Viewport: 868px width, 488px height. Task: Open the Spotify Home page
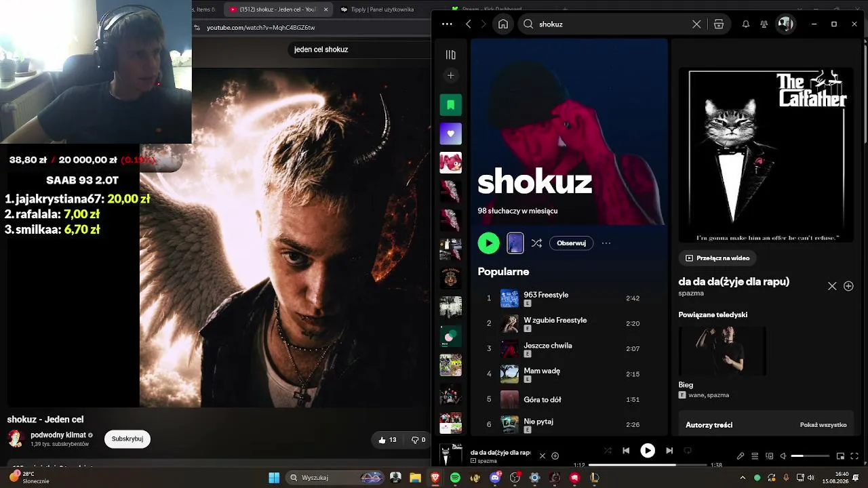tap(503, 24)
